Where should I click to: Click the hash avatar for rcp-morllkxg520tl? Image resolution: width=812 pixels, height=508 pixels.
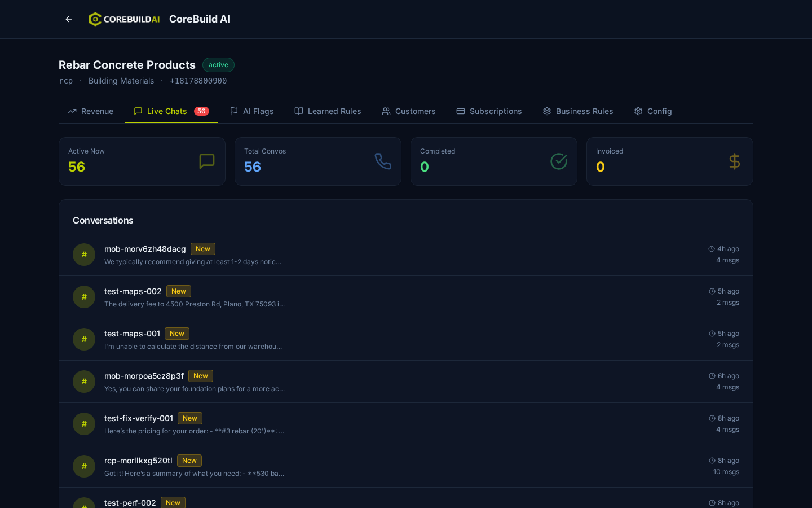(84, 466)
